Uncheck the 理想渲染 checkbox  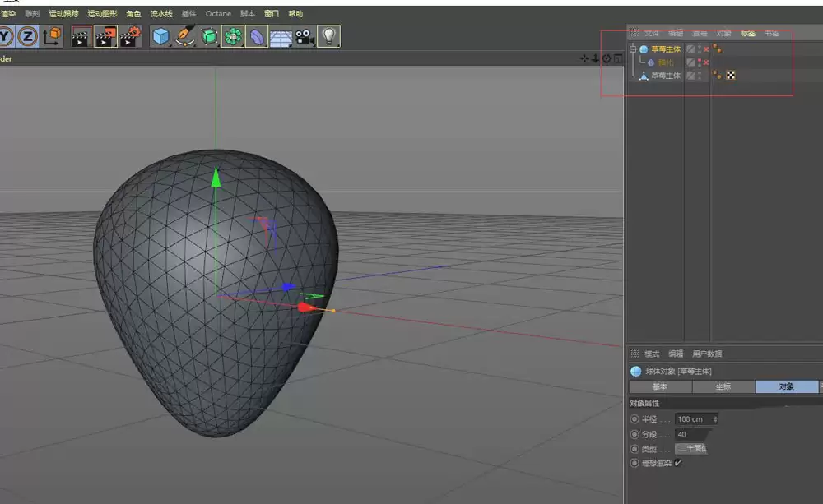point(677,462)
